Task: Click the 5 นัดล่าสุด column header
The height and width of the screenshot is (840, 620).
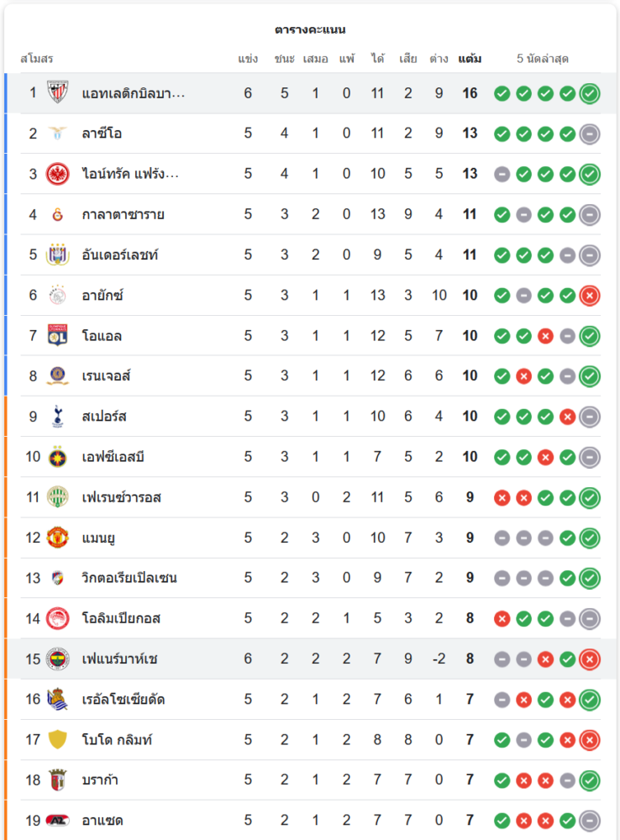Action: tap(543, 59)
